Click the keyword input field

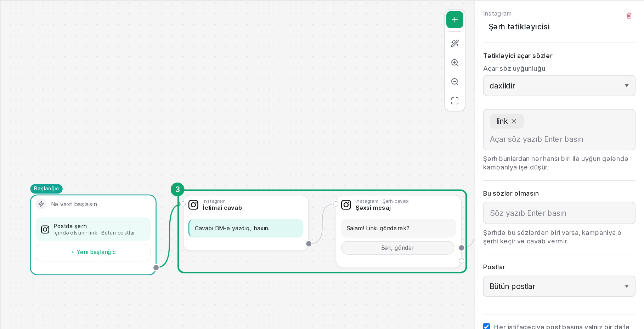559,139
